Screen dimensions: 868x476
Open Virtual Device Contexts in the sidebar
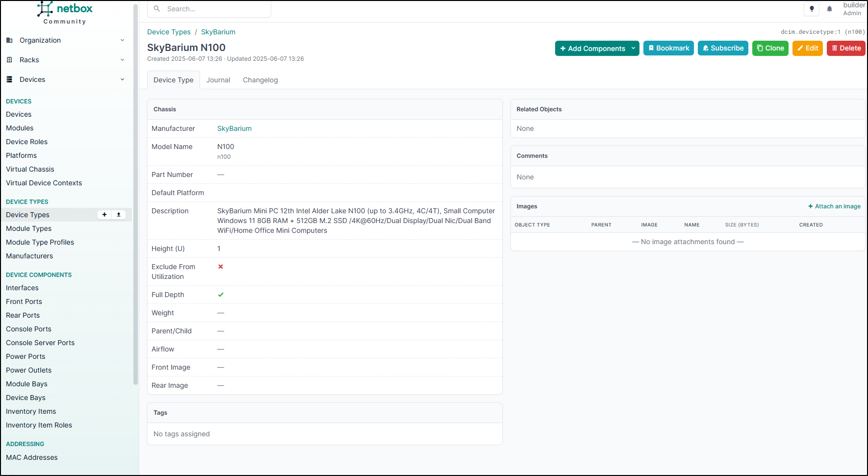tap(44, 183)
